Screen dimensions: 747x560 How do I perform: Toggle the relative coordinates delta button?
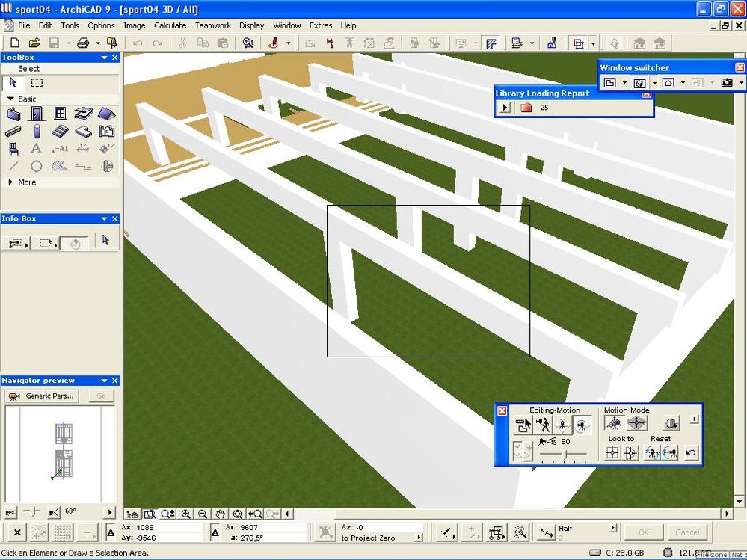point(111,532)
